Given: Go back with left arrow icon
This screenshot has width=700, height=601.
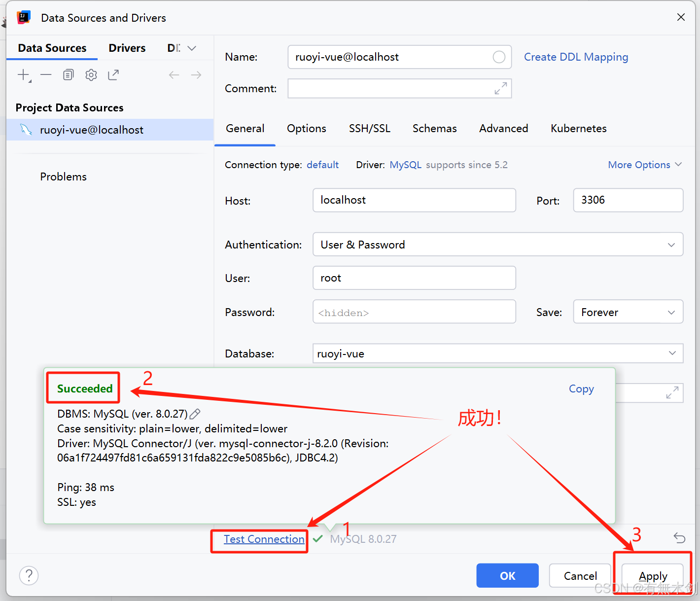Looking at the screenshot, I should point(174,75).
